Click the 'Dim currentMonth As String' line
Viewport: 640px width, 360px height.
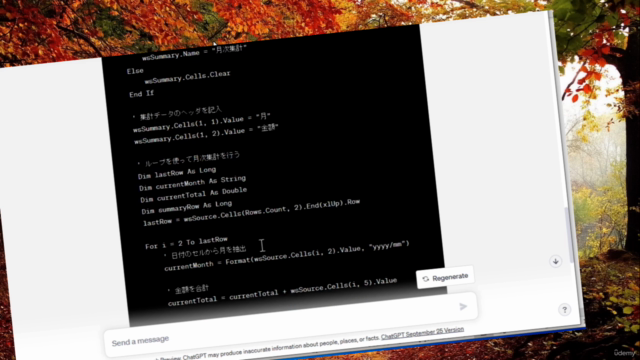[192, 183]
